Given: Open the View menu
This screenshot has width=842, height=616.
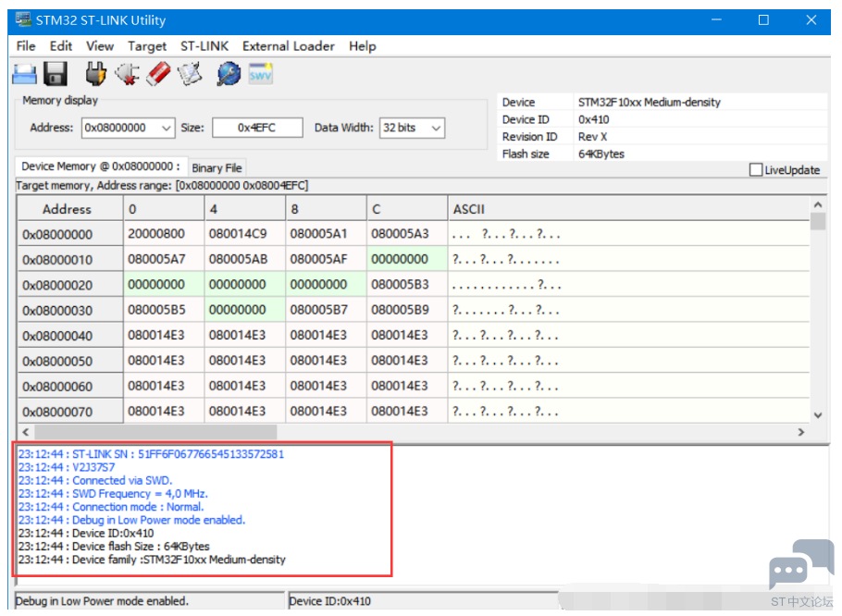Looking at the screenshot, I should pyautogui.click(x=100, y=46).
